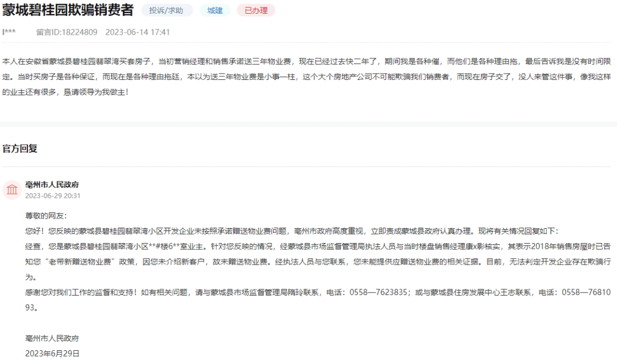Click the complaint line starting 本人在安徽省蒙城县
The width and height of the screenshot is (617, 364).
307,61
